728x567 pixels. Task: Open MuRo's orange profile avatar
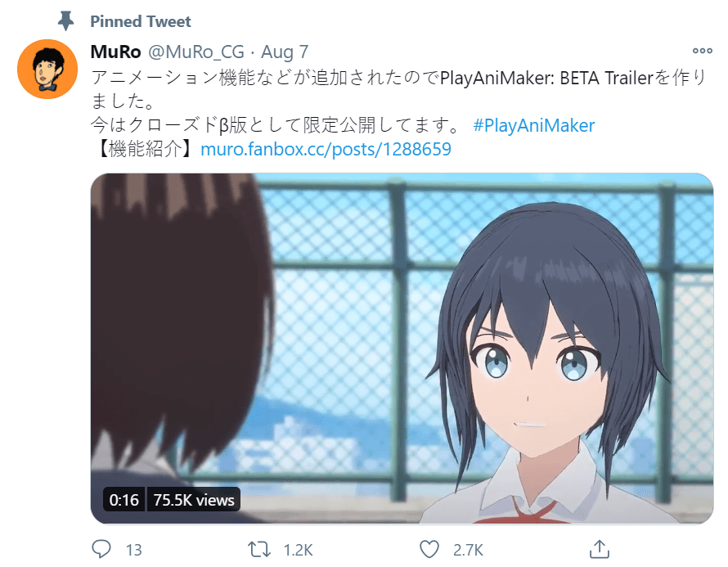click(x=47, y=70)
